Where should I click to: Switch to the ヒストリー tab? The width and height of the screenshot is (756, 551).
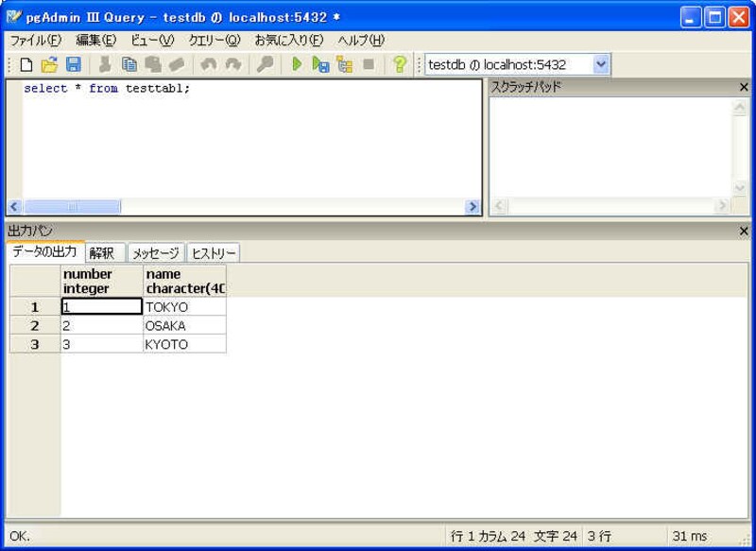(214, 253)
